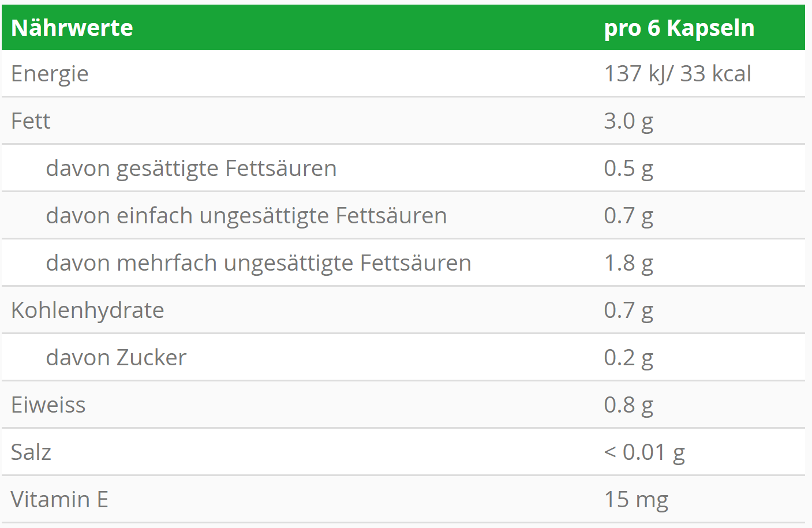Click the 0.2 g sugar value
The height and width of the screenshot is (528, 812).
(628, 358)
